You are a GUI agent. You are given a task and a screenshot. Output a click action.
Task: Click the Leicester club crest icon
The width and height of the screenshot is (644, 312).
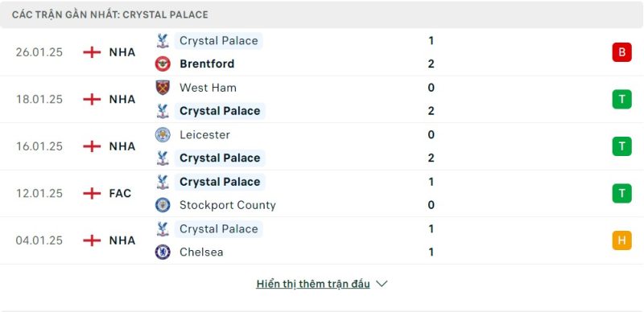pyautogui.click(x=163, y=134)
